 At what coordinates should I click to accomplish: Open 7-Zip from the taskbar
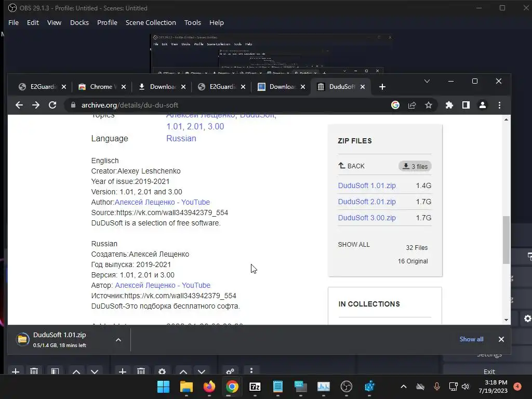click(x=255, y=387)
